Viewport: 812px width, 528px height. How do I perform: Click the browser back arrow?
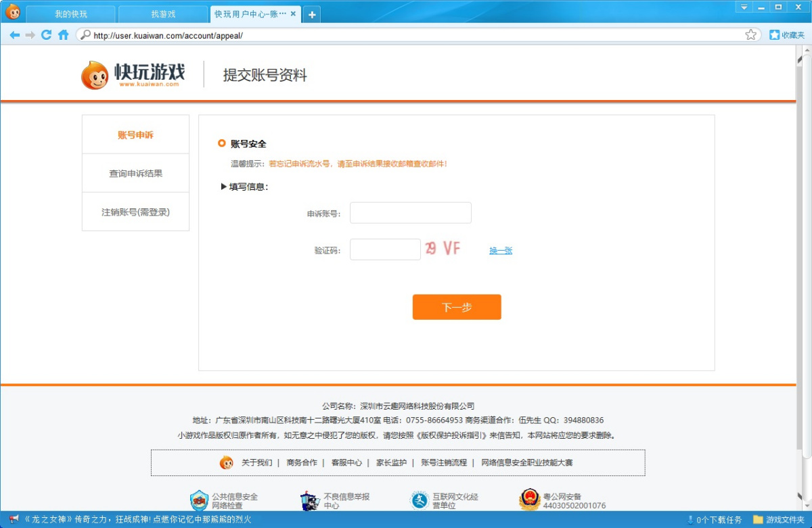(x=14, y=35)
